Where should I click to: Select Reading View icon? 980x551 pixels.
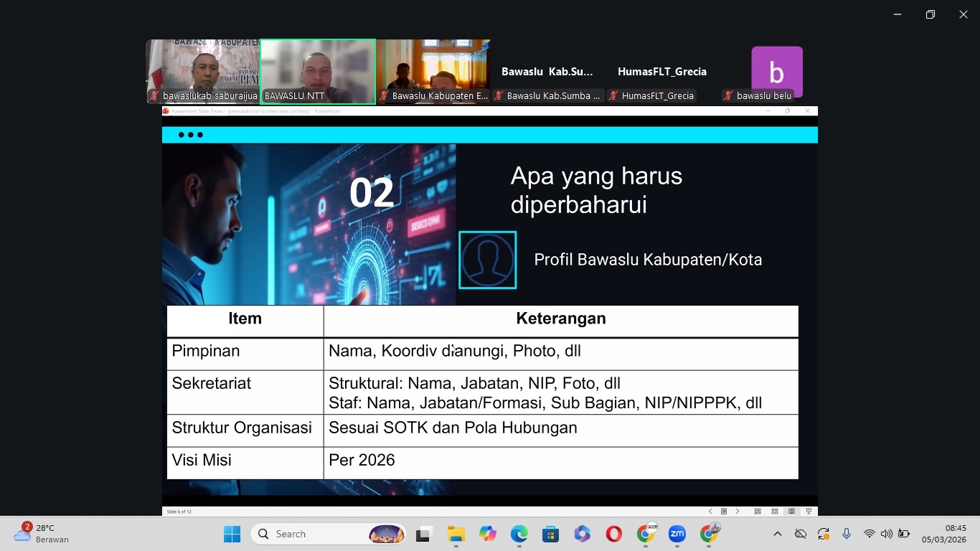point(791,512)
